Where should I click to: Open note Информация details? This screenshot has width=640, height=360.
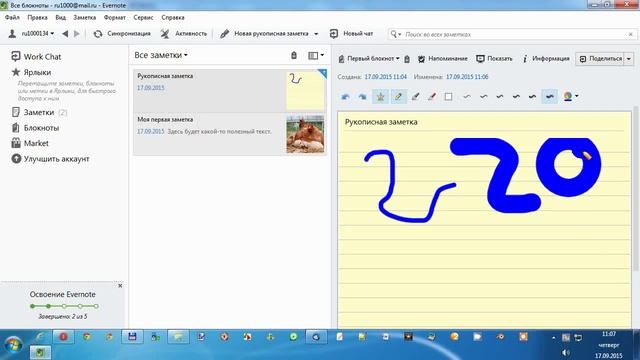pos(546,59)
